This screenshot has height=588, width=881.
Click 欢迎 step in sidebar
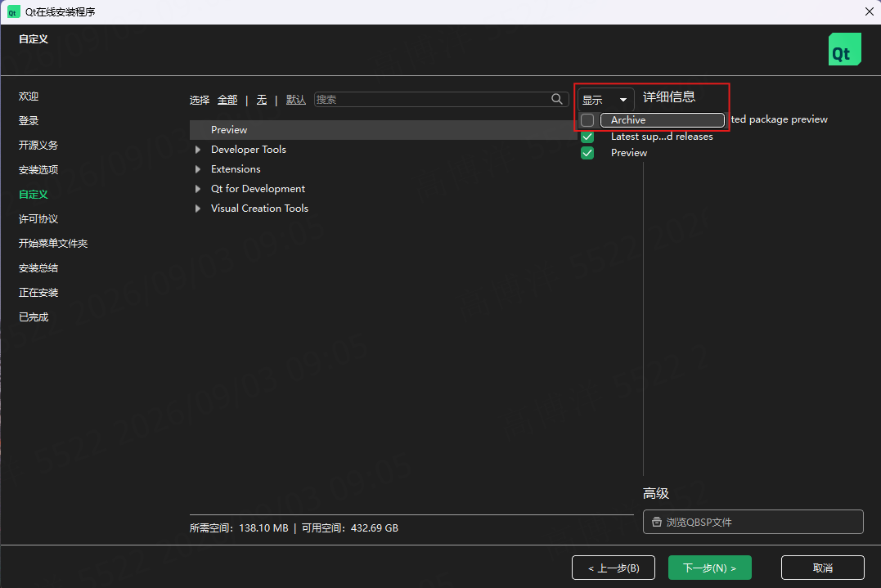coord(29,96)
